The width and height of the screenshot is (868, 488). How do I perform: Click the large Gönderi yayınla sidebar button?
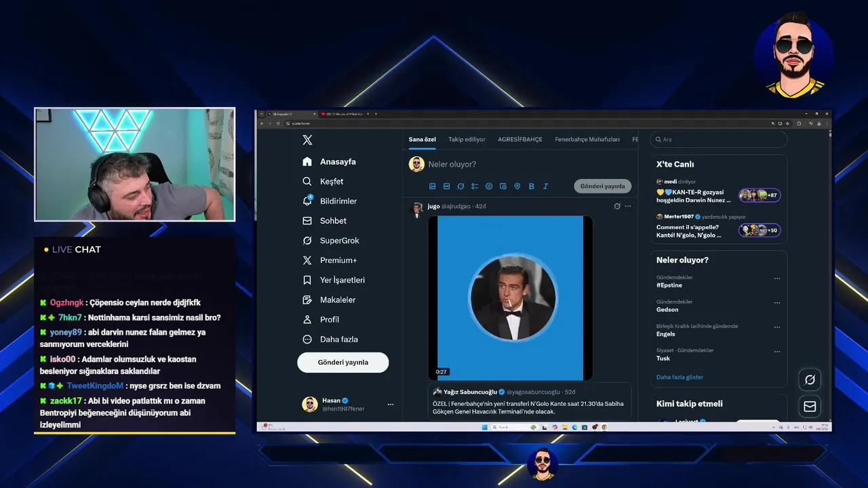point(343,362)
